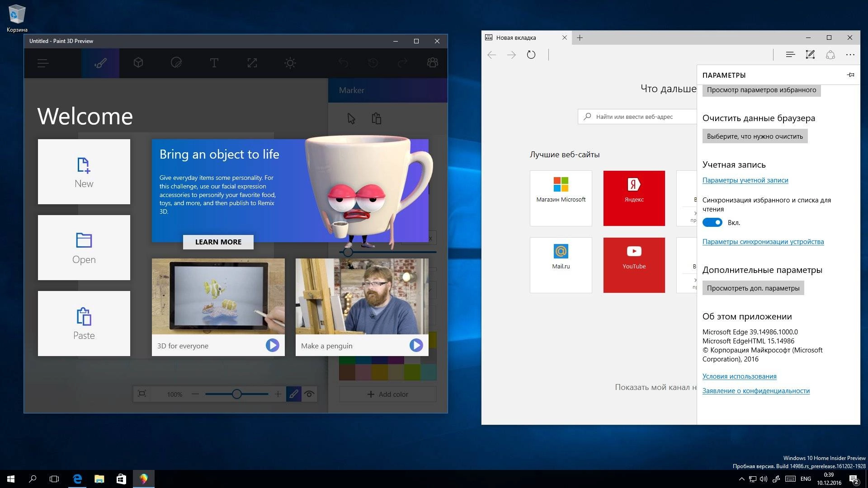This screenshot has height=488, width=868.
Task: Click Просмотр параметров избранного button
Action: pos(761,90)
